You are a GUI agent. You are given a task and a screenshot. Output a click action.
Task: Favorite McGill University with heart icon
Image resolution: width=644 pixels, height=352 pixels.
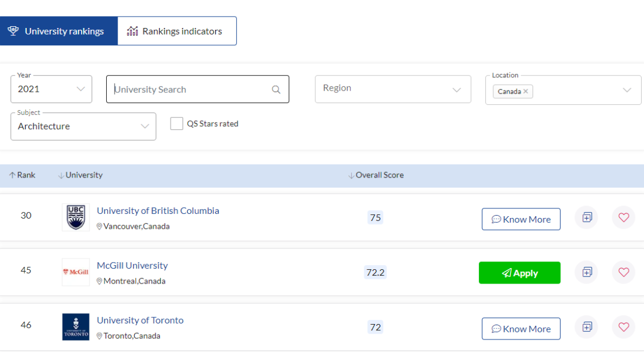pyautogui.click(x=624, y=272)
